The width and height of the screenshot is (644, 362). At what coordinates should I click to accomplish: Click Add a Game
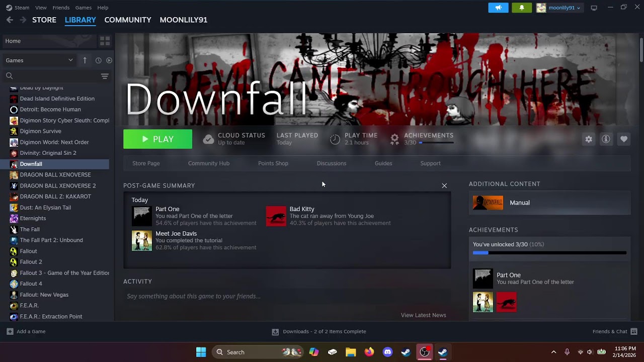pos(26,331)
